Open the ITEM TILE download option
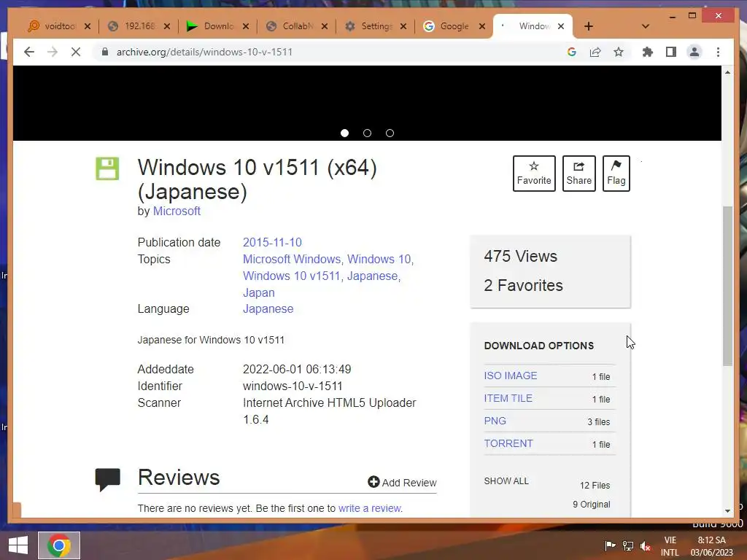747x560 pixels. tap(508, 398)
